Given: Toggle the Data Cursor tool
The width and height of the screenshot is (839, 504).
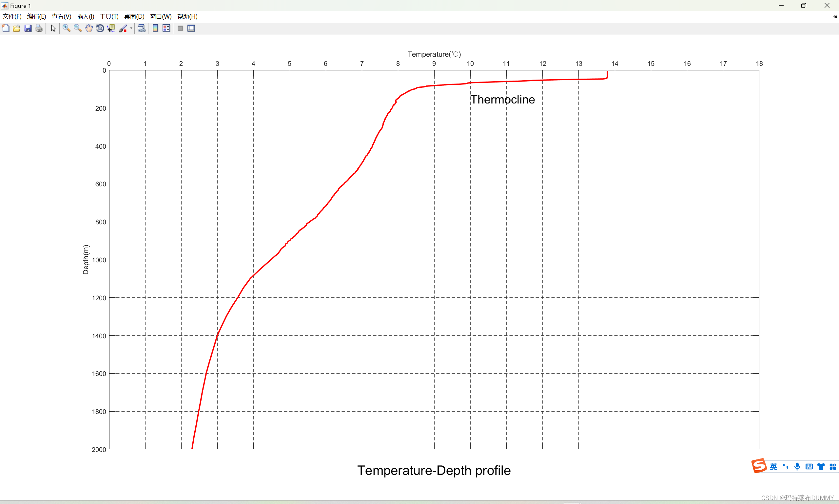Looking at the screenshot, I should [111, 28].
